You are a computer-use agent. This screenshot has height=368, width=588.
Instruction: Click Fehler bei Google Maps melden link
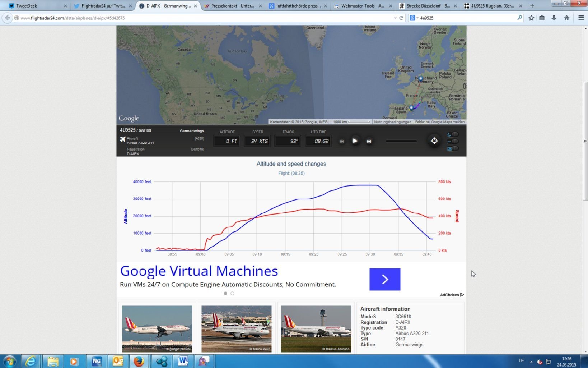(440, 122)
